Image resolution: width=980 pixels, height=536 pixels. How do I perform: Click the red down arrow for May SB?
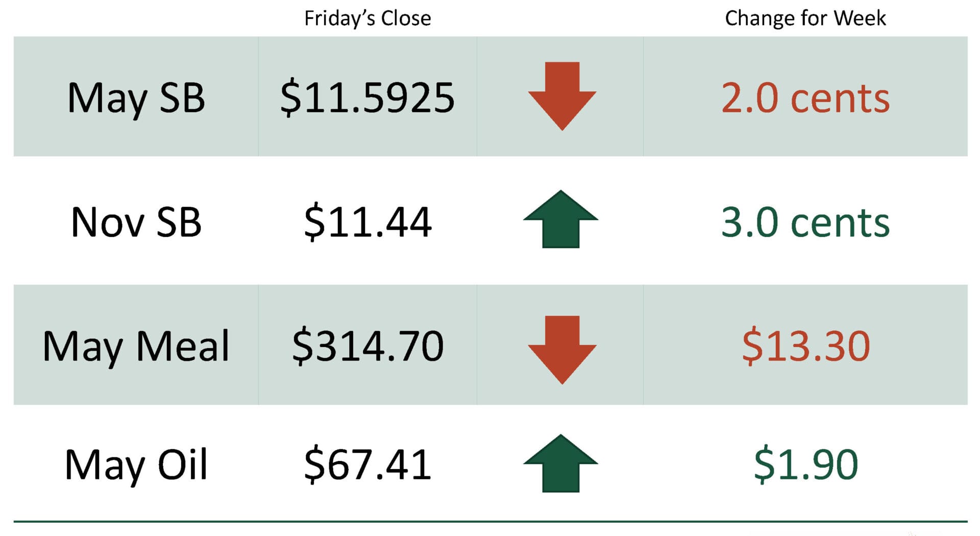pos(561,95)
